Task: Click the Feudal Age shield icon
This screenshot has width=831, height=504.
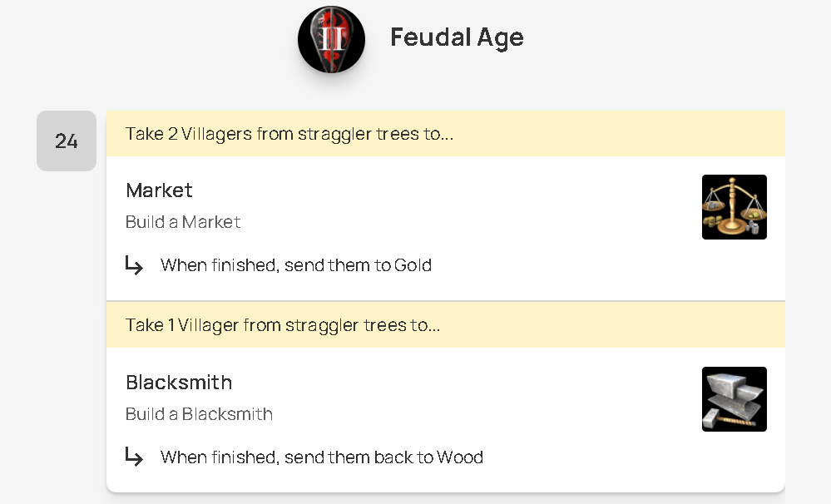Action: click(331, 39)
